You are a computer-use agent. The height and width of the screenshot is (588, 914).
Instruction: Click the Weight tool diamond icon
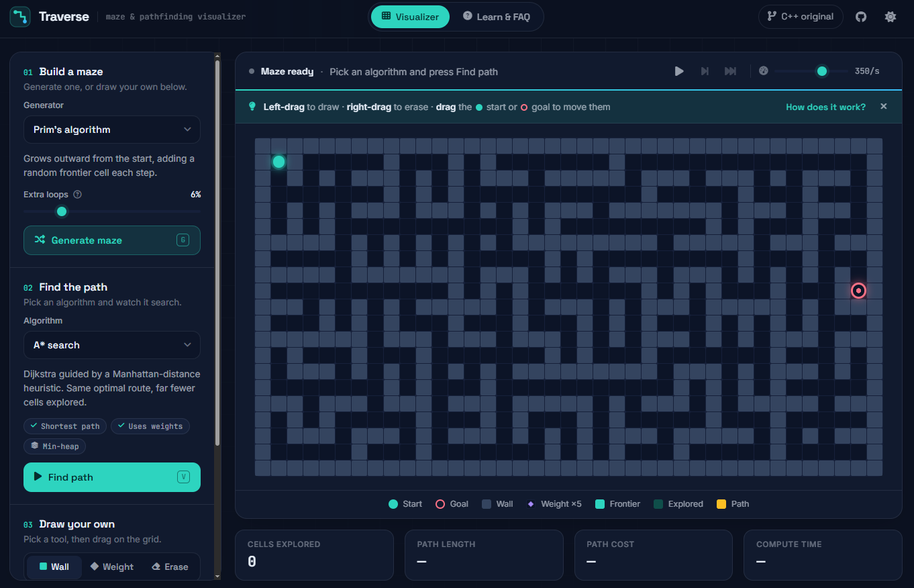coord(95,567)
